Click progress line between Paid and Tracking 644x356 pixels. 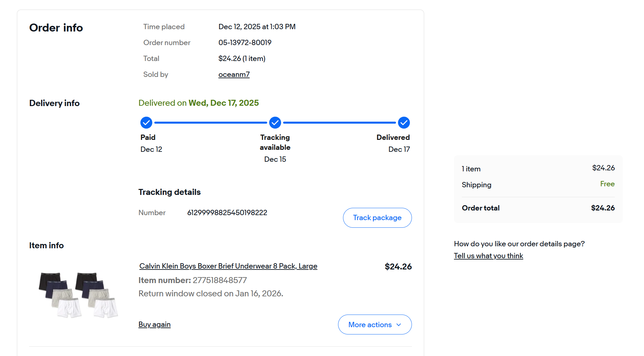(211, 123)
